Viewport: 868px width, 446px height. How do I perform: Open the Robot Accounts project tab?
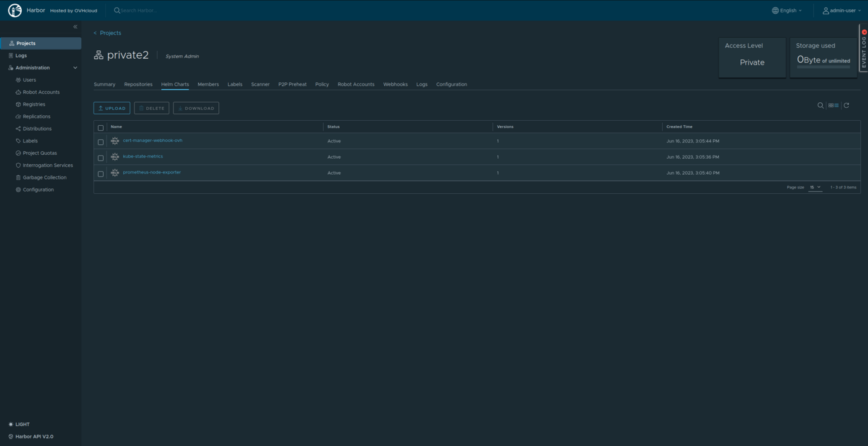tap(355, 84)
